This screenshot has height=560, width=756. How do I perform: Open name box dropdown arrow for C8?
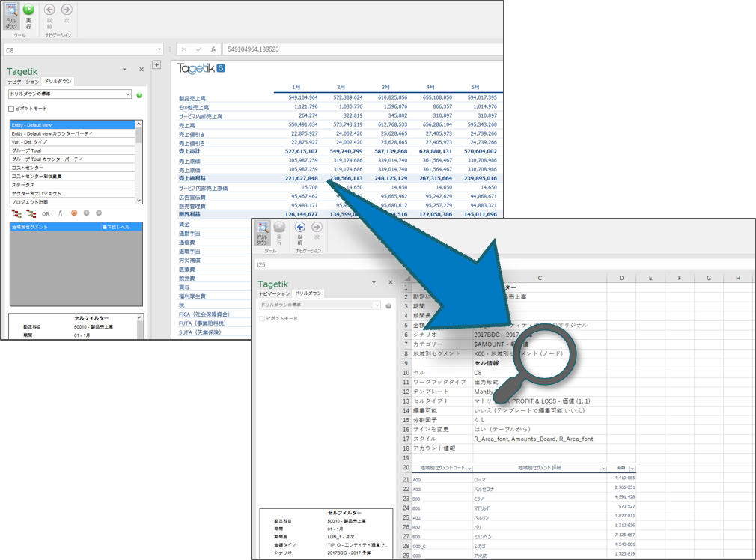coord(159,49)
